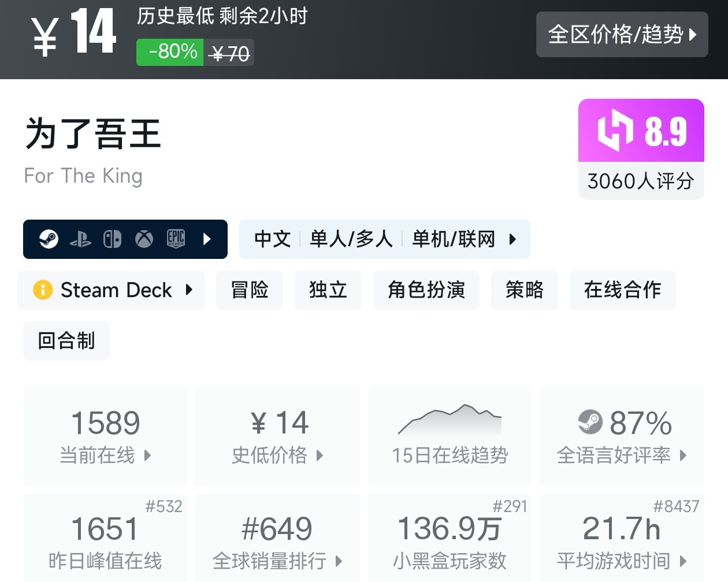Select the 回合制 tag
The width and height of the screenshot is (728, 582).
[x=66, y=341]
